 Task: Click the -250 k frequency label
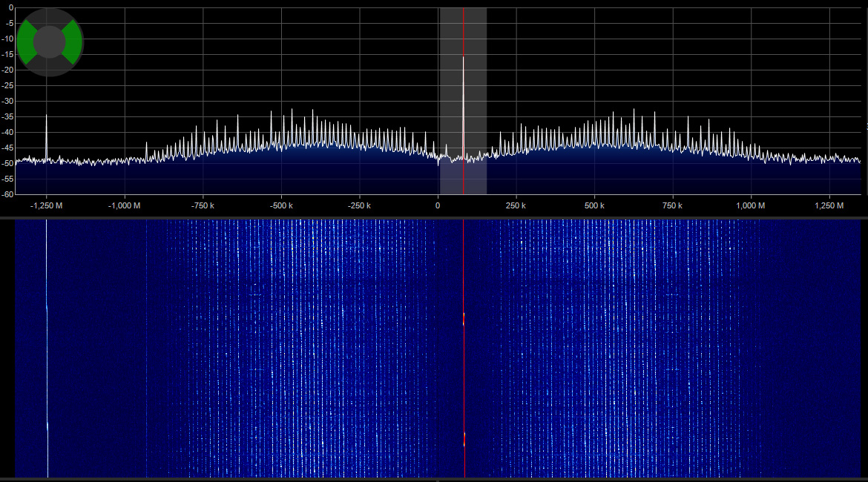[359, 206]
